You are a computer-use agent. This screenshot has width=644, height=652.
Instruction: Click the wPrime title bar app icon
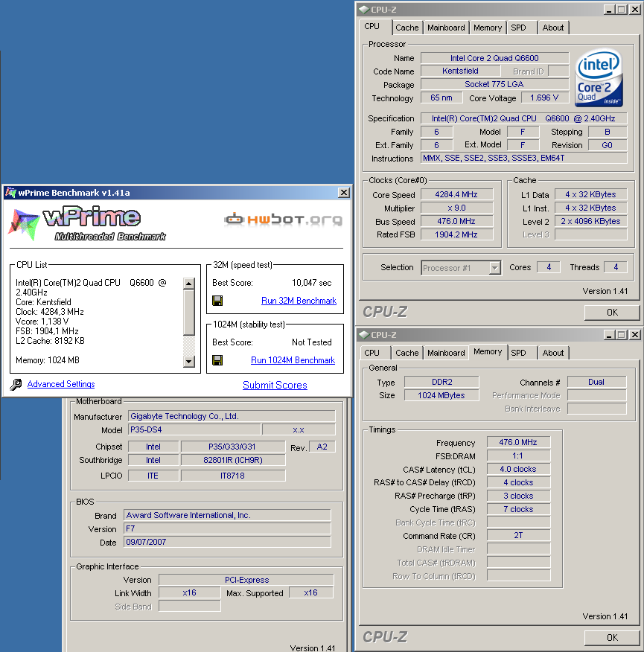tap(10, 193)
